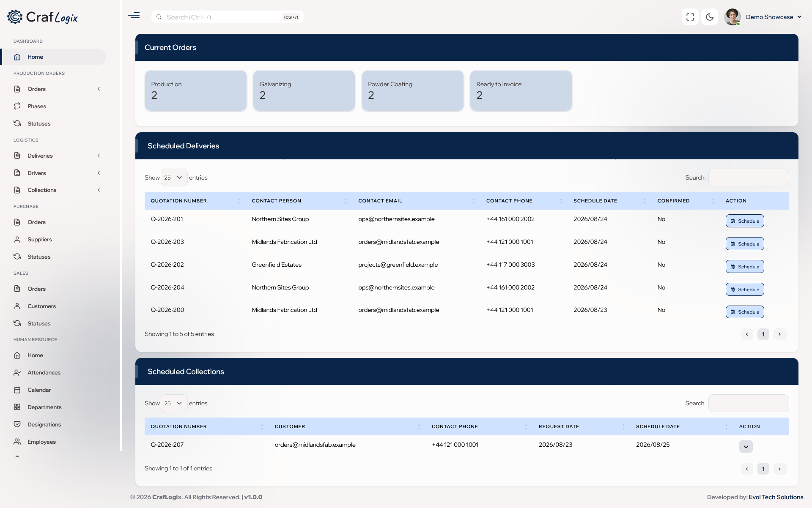Click the Deliveries document icon
Image resolution: width=812 pixels, height=508 pixels.
tap(17, 156)
